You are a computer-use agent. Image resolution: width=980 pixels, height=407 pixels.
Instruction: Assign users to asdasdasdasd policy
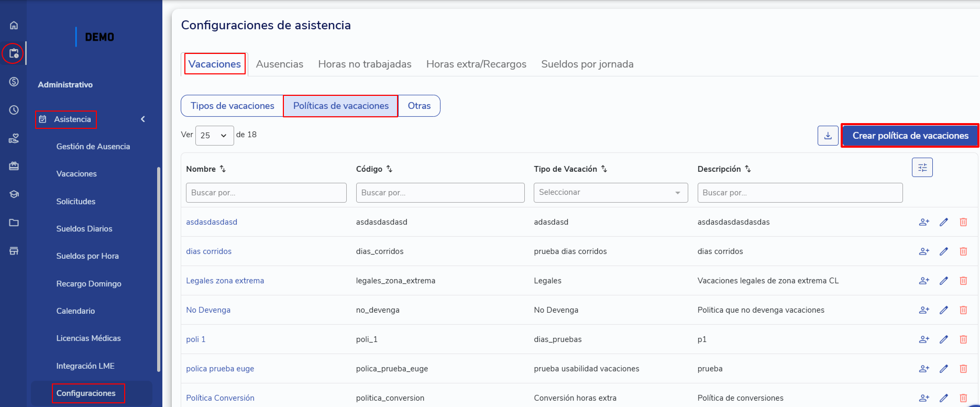tap(924, 222)
